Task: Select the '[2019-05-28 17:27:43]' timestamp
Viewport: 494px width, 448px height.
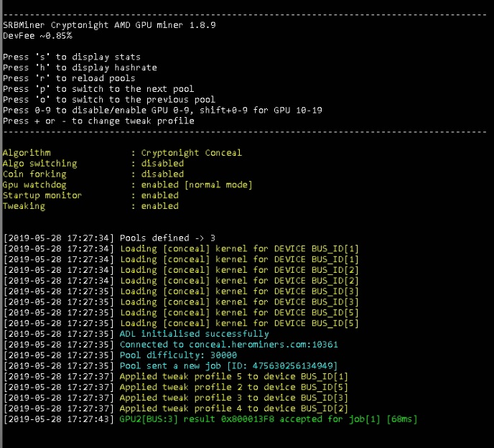Action: coord(59,420)
